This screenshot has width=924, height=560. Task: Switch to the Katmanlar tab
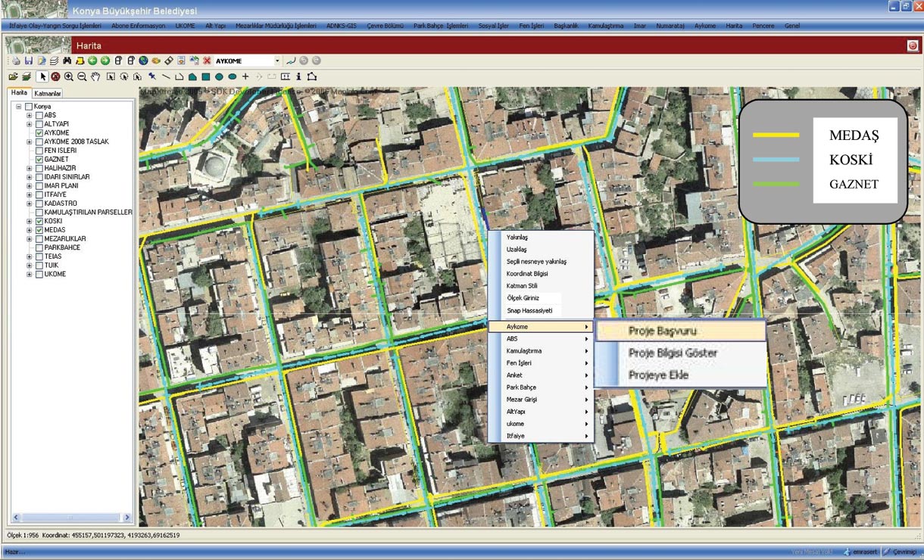click(48, 94)
